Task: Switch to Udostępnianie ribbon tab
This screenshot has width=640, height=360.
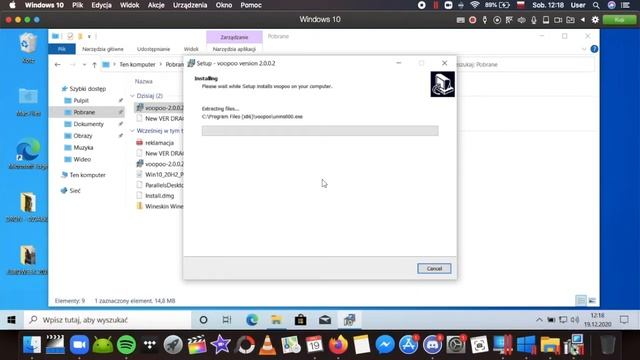Action: pos(153,49)
